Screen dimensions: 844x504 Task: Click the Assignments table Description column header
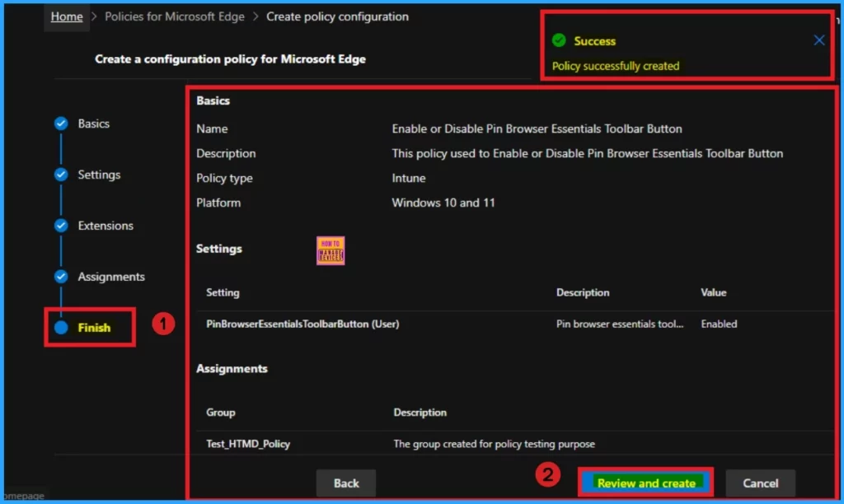pos(420,413)
